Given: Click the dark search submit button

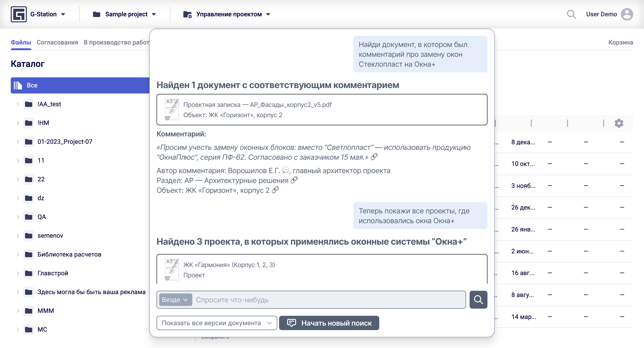Looking at the screenshot, I should pyautogui.click(x=478, y=299).
